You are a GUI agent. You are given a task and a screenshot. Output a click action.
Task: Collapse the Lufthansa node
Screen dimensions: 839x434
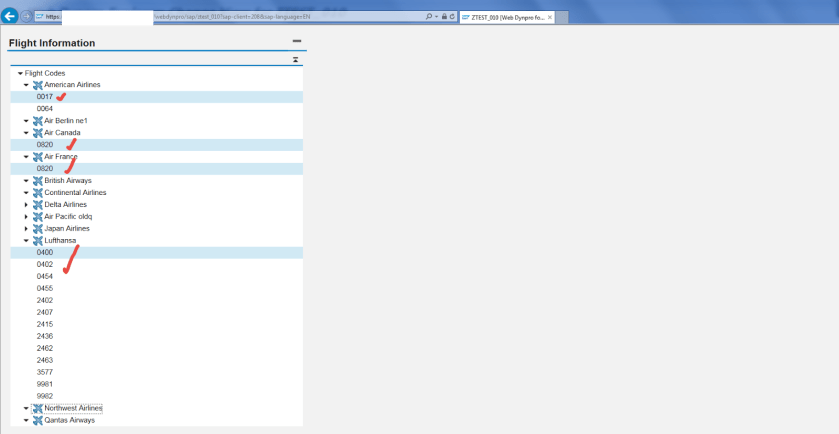pyautogui.click(x=26, y=241)
